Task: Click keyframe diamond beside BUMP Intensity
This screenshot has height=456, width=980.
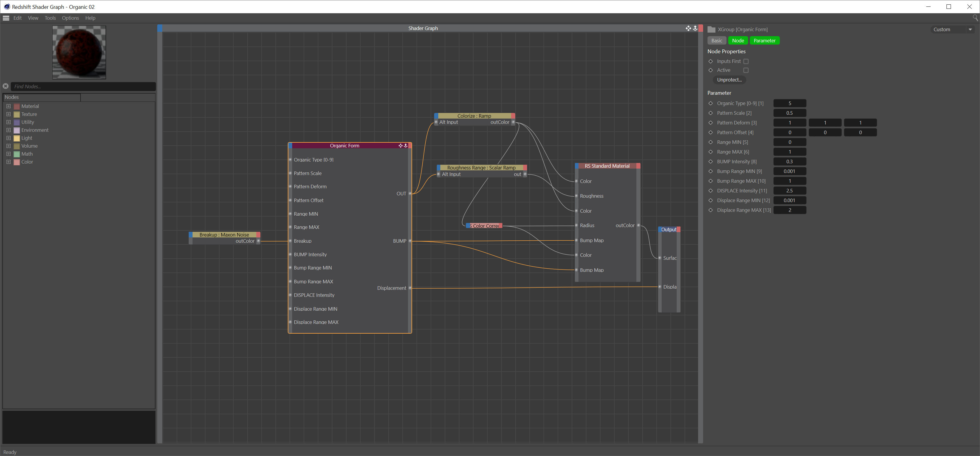Action: [710, 162]
